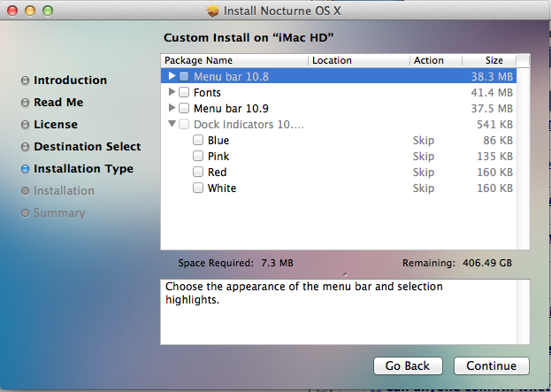The height and width of the screenshot is (392, 551).
Task: Expand the Fonts package group
Action: [172, 92]
